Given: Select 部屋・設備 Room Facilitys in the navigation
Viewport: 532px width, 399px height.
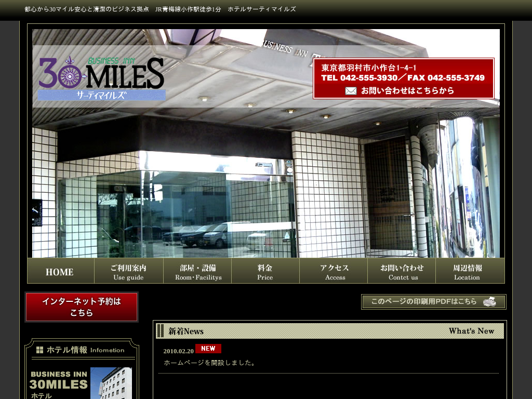Looking at the screenshot, I should (x=198, y=271).
